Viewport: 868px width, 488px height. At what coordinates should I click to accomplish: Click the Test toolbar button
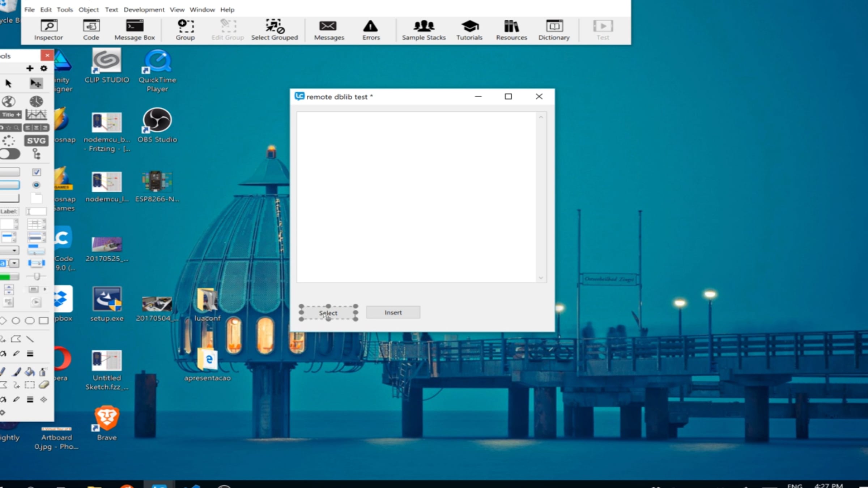[603, 30]
